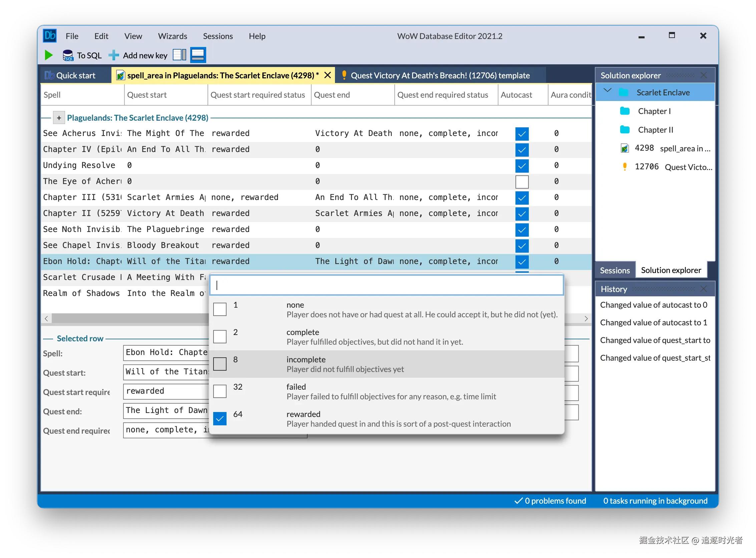
Task: Click the 'Bloody Breakout' quest start cell
Action: coord(166,245)
